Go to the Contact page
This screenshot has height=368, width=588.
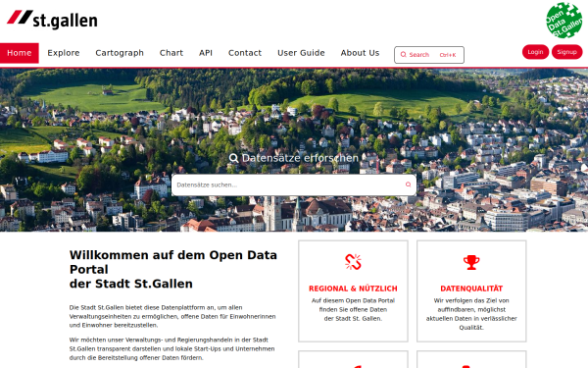coord(245,53)
